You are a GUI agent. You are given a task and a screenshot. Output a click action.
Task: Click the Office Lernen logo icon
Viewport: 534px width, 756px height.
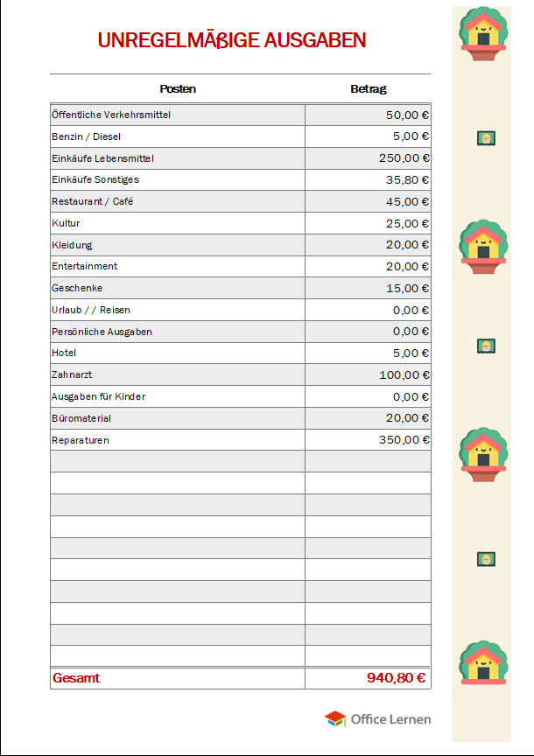335,719
